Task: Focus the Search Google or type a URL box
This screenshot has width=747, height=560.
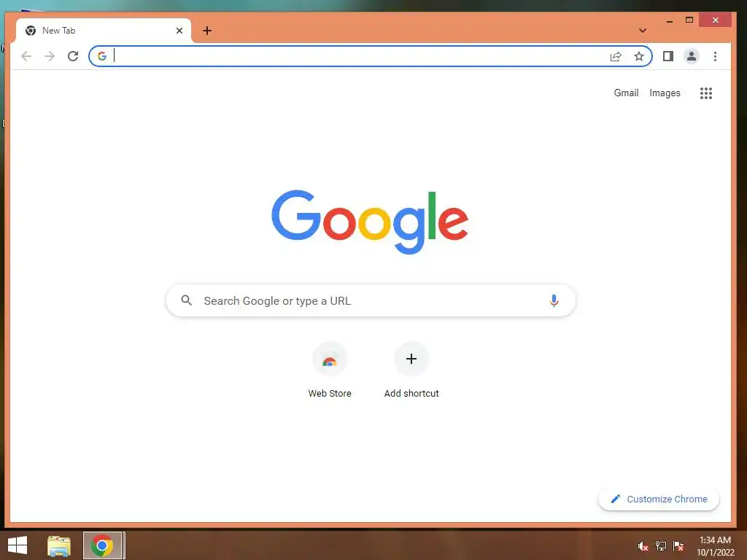Action: [371, 300]
